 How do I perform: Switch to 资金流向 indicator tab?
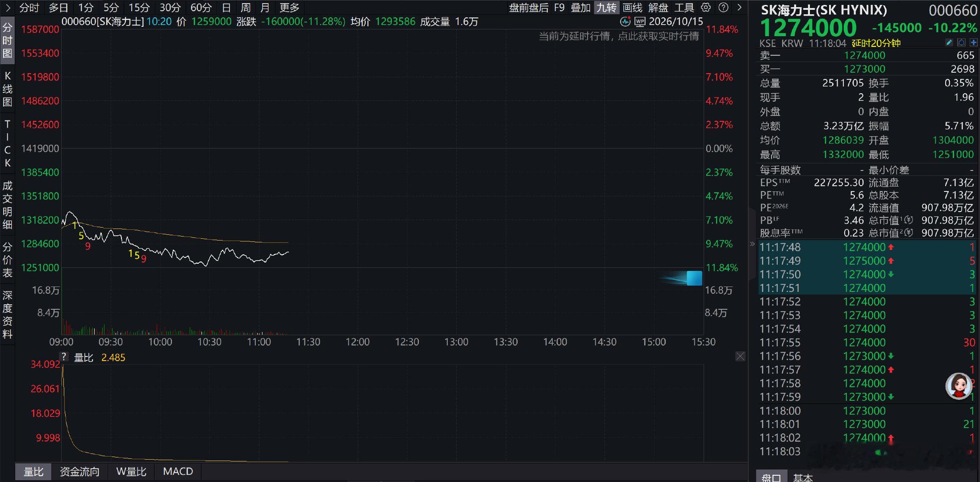pyautogui.click(x=79, y=471)
